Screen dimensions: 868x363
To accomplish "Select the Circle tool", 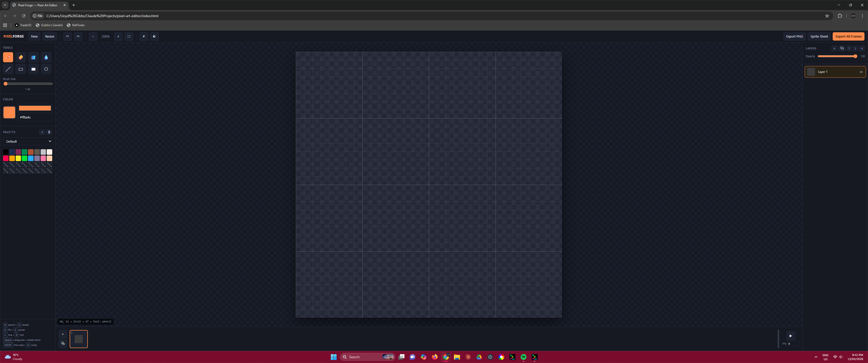I will 46,69.
